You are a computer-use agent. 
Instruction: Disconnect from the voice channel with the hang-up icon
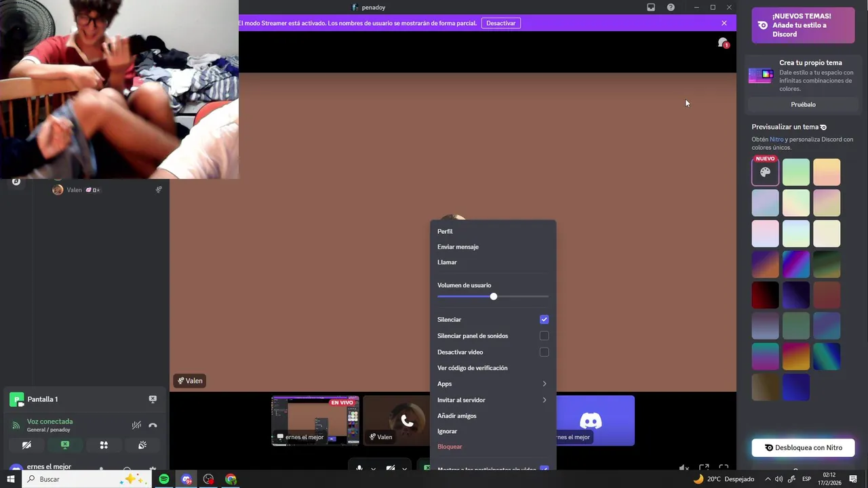tap(153, 426)
